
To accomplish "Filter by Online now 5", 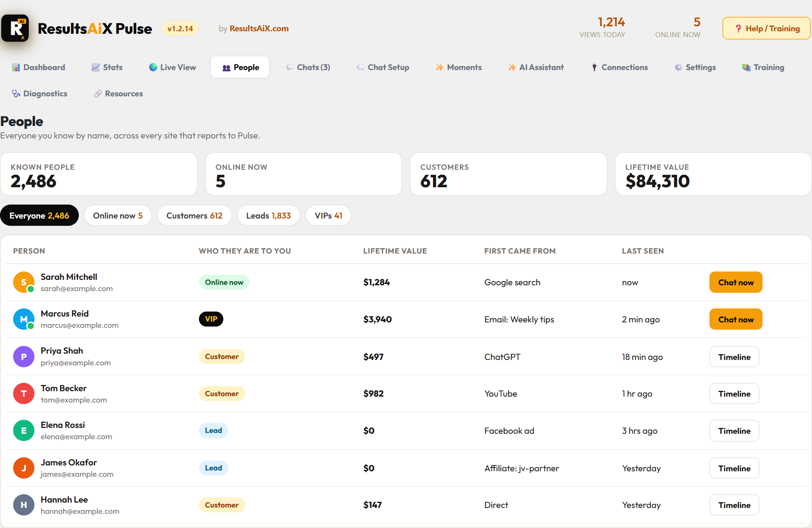I will pyautogui.click(x=118, y=216).
